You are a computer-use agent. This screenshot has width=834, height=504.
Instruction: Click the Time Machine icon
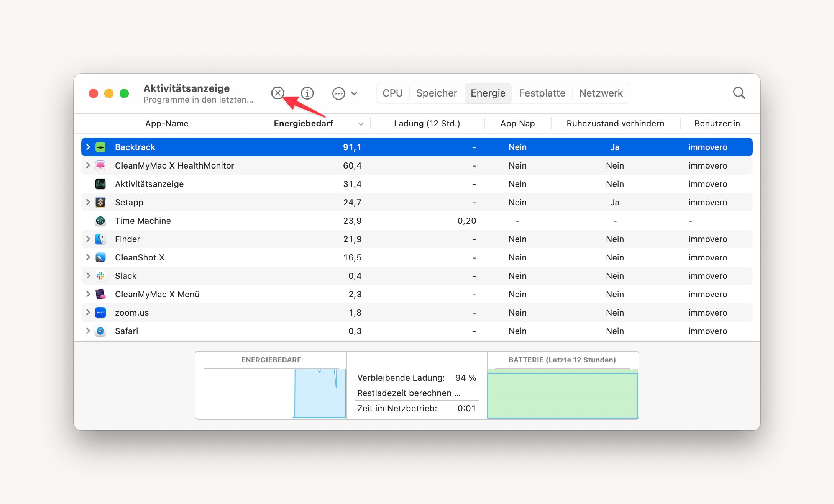tap(100, 221)
